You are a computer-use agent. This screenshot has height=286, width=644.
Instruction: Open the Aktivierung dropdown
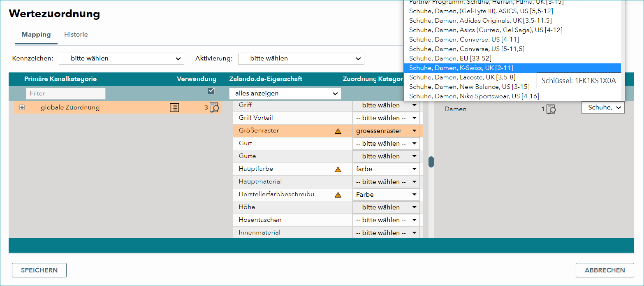[301, 58]
